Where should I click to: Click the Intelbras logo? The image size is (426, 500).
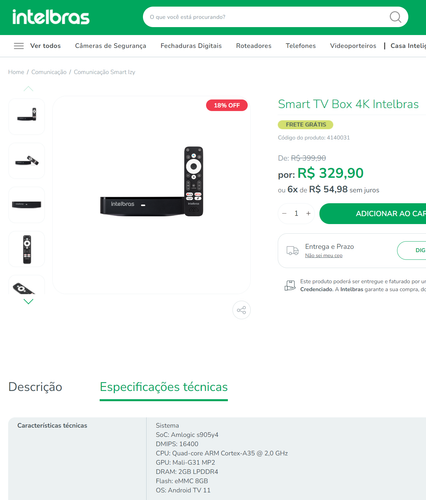point(51,17)
